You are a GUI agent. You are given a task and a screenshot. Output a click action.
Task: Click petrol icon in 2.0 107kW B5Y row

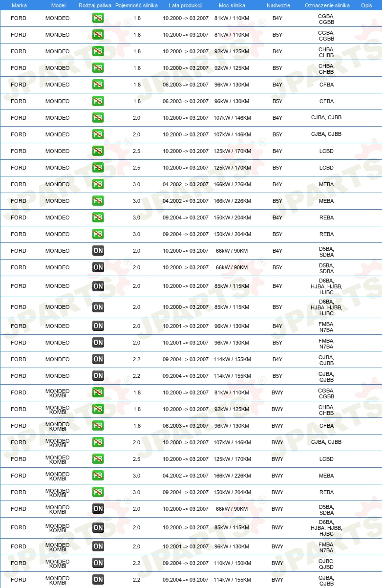pyautogui.click(x=98, y=135)
